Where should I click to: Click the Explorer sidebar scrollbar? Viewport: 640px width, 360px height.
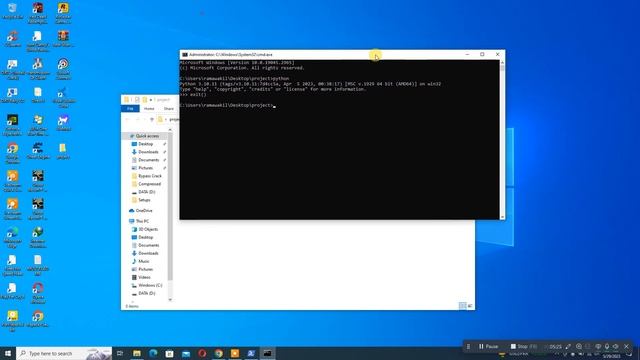170,206
